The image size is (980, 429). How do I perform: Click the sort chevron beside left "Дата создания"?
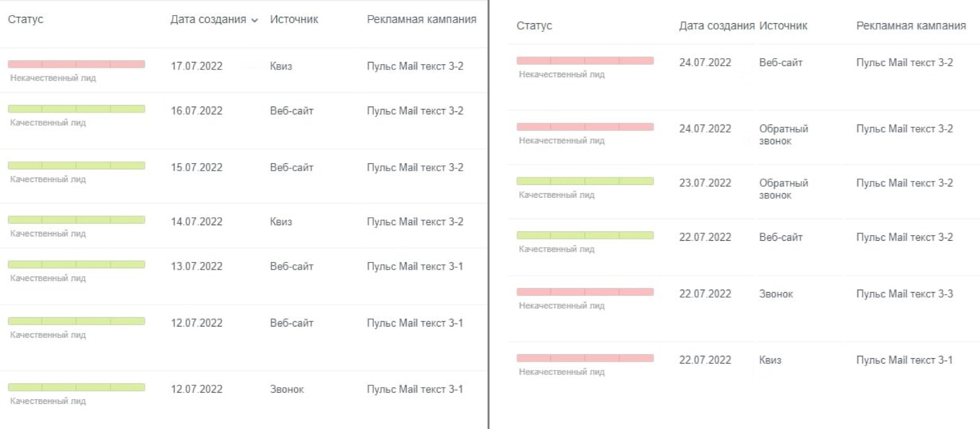tap(255, 21)
